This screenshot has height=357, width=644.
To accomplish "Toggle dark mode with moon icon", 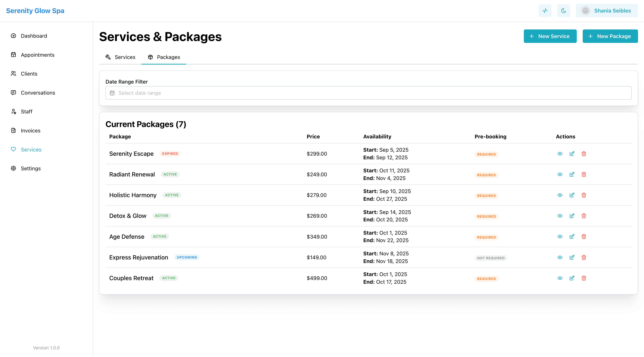I will pos(563,11).
